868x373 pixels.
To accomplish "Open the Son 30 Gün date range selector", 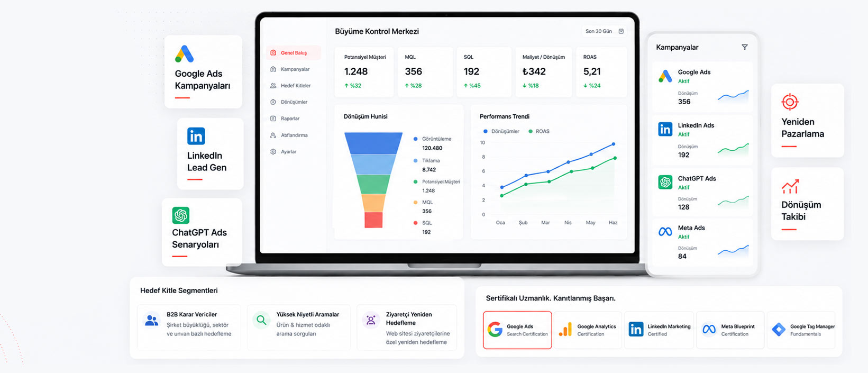I will coord(605,31).
